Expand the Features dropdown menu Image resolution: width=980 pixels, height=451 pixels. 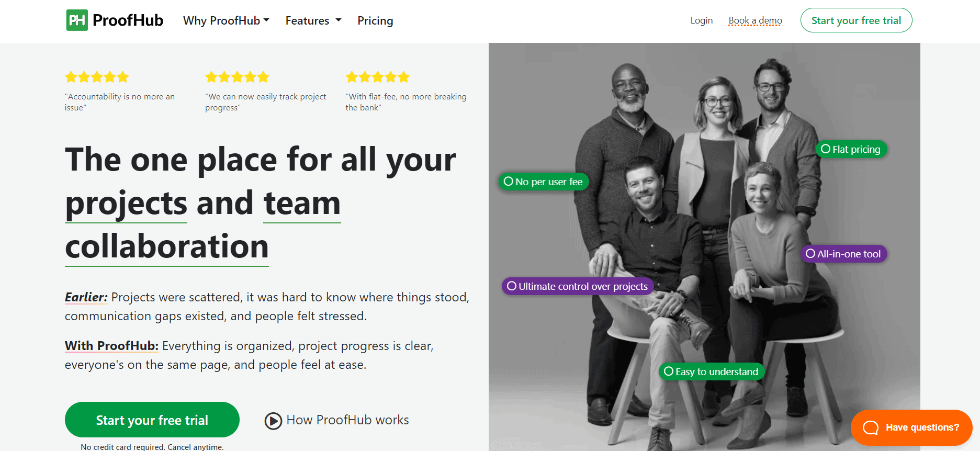tap(313, 20)
